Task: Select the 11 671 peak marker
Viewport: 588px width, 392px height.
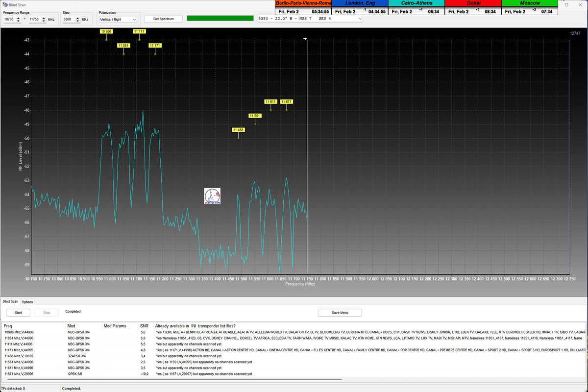Action: click(x=287, y=102)
